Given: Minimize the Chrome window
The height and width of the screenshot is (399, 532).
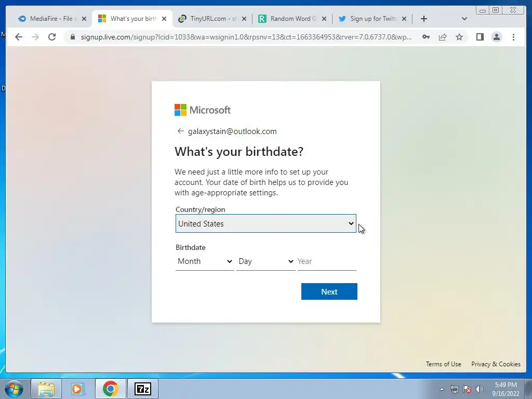Looking at the screenshot, I should (x=483, y=10).
